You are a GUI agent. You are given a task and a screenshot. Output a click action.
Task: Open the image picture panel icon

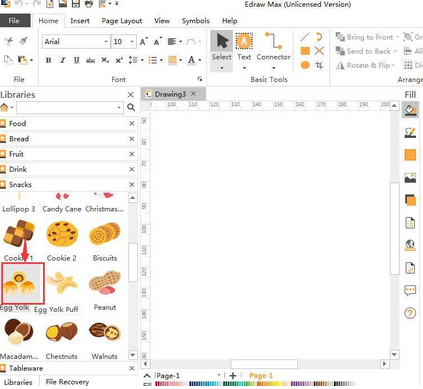(410, 178)
